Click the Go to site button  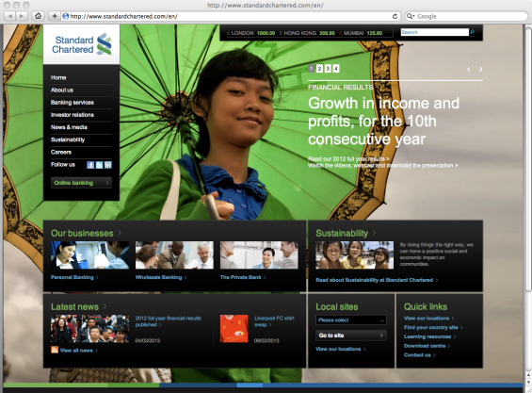[x=351, y=336]
